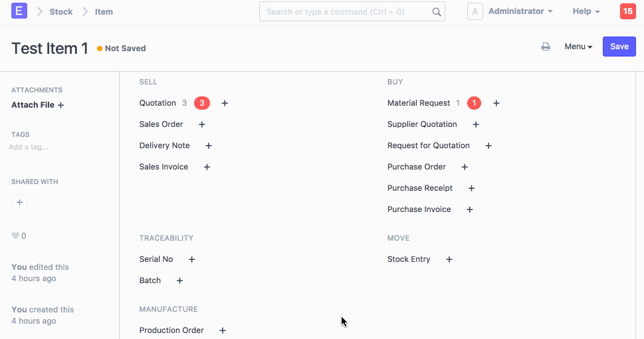Add a new Sales Order with plus icon

202,124
